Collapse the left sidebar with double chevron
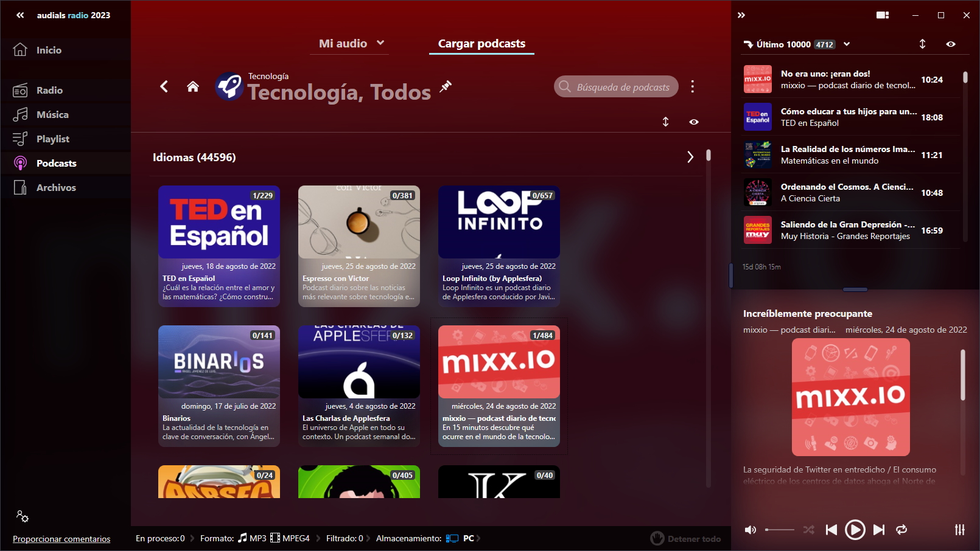The image size is (980, 551). (x=20, y=15)
